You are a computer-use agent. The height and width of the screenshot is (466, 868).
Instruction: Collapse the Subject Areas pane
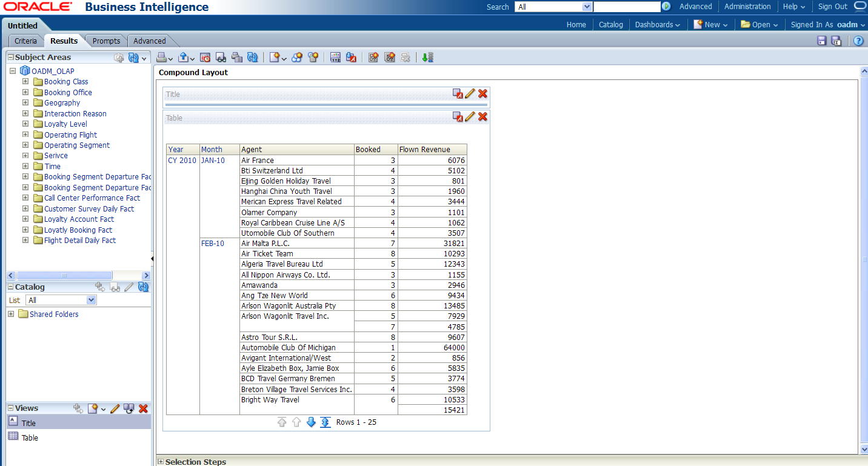point(10,57)
